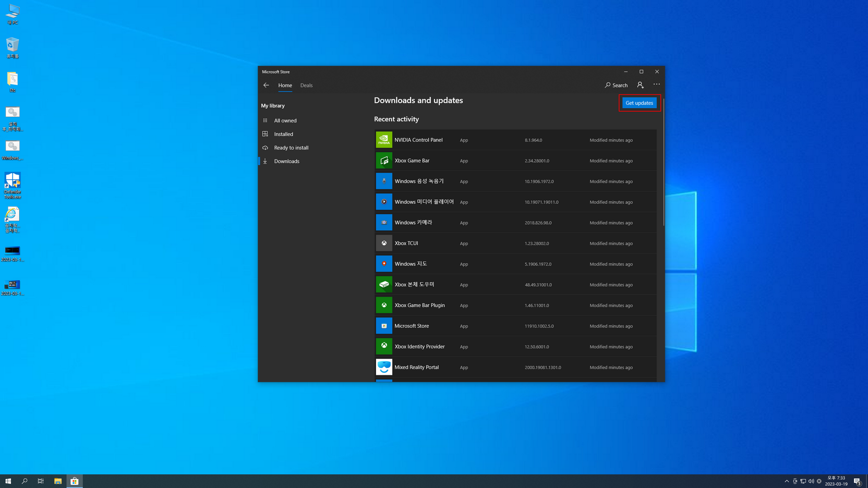This screenshot has width=868, height=488.
Task: Click the NVIDIA Control Panel name text
Action: click(418, 140)
